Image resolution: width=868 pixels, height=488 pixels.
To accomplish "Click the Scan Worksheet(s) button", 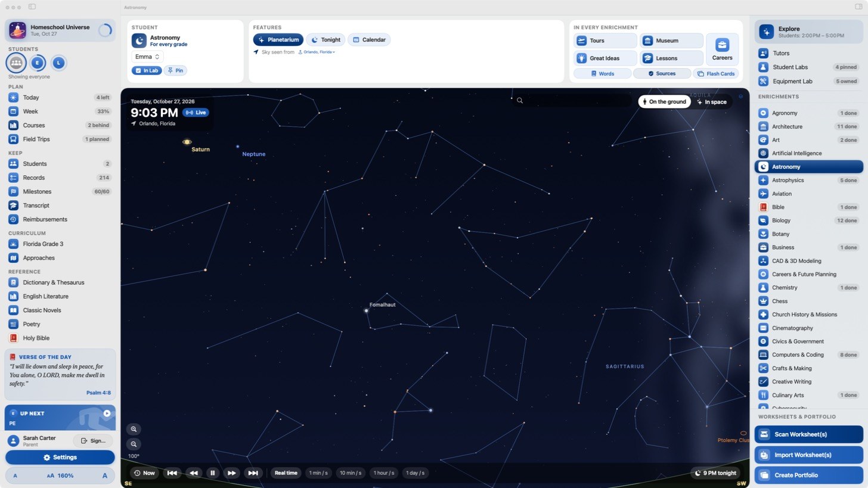I will click(808, 434).
